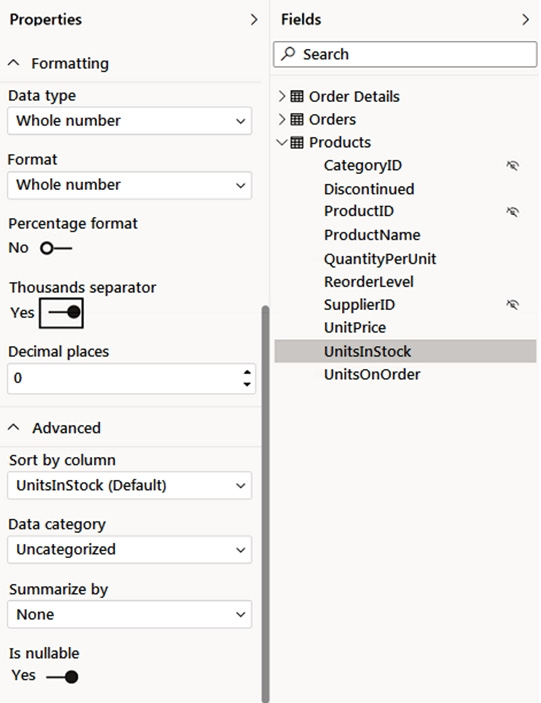Collapse the Fields pane chevron
The height and width of the screenshot is (703, 541).
pyautogui.click(x=525, y=20)
